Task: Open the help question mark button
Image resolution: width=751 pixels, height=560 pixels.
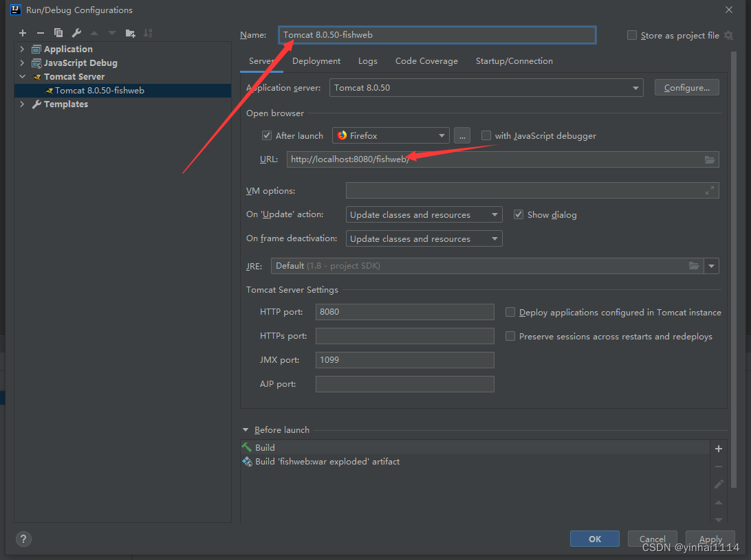Action: [23, 539]
